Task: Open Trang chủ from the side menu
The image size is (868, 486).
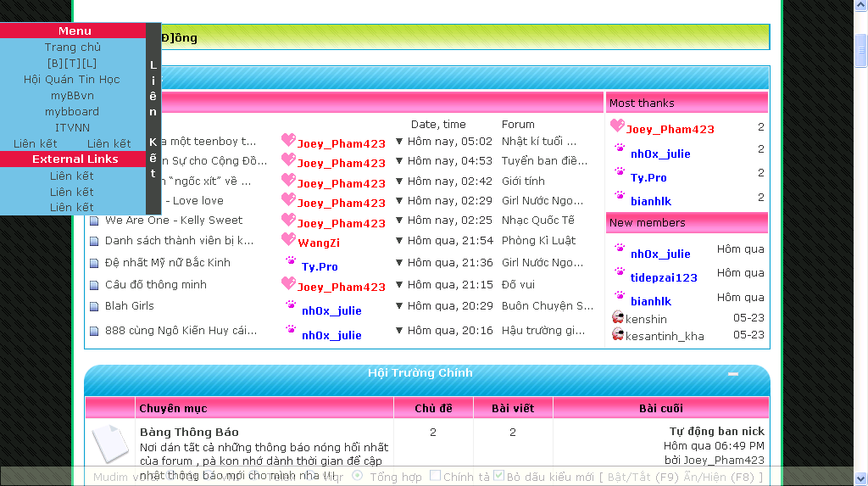Action: click(x=72, y=47)
